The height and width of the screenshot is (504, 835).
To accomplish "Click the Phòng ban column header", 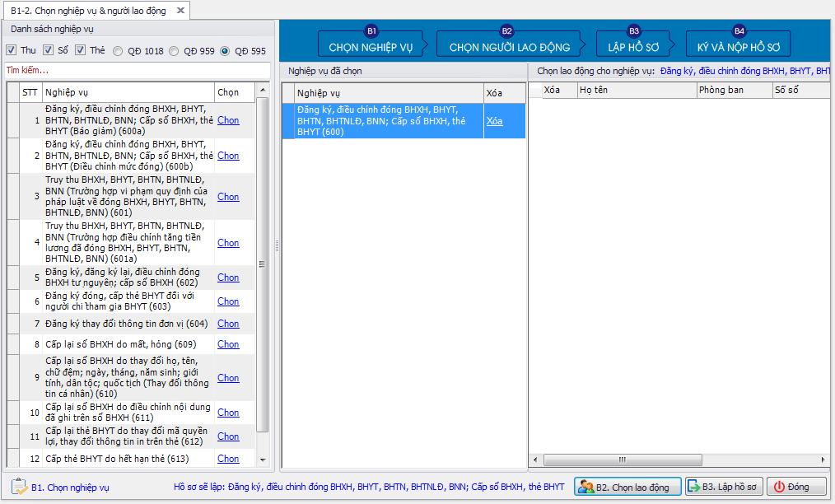I will [x=735, y=90].
